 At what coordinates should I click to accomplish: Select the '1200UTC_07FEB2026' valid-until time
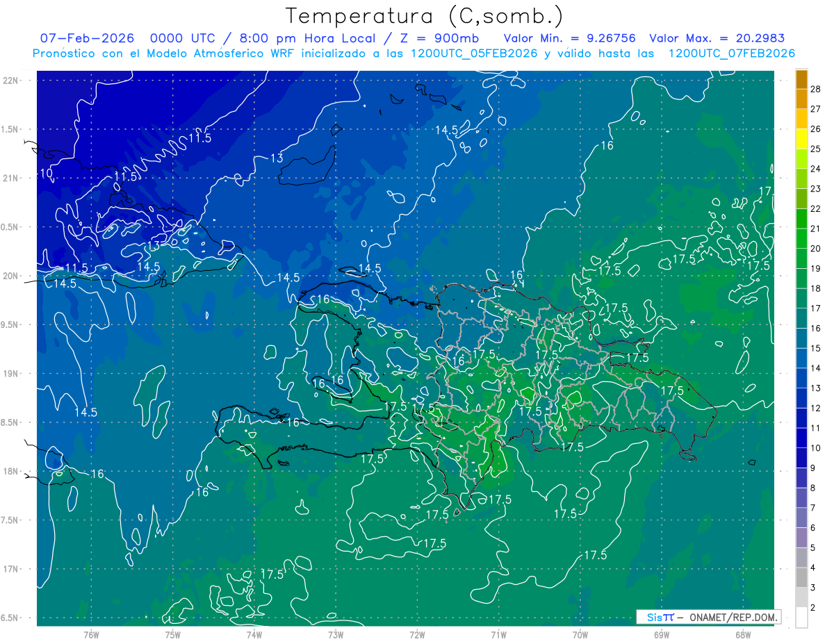pos(731,53)
